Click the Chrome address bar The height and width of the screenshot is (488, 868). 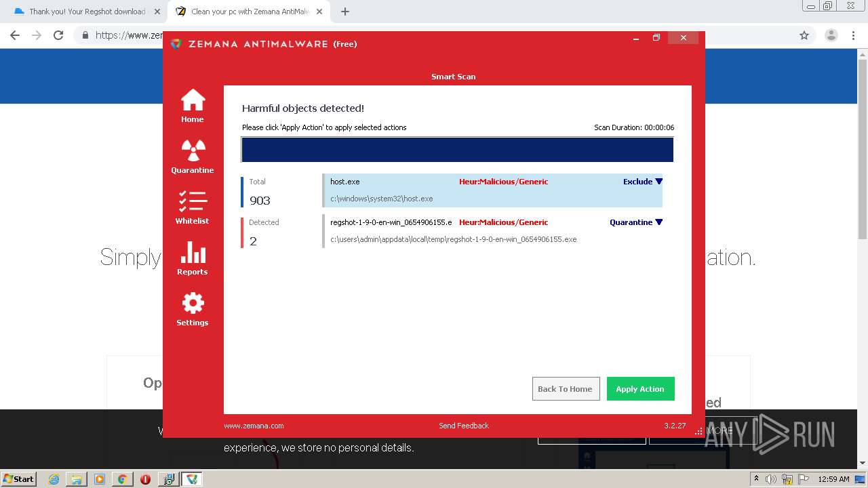pyautogui.click(x=445, y=35)
